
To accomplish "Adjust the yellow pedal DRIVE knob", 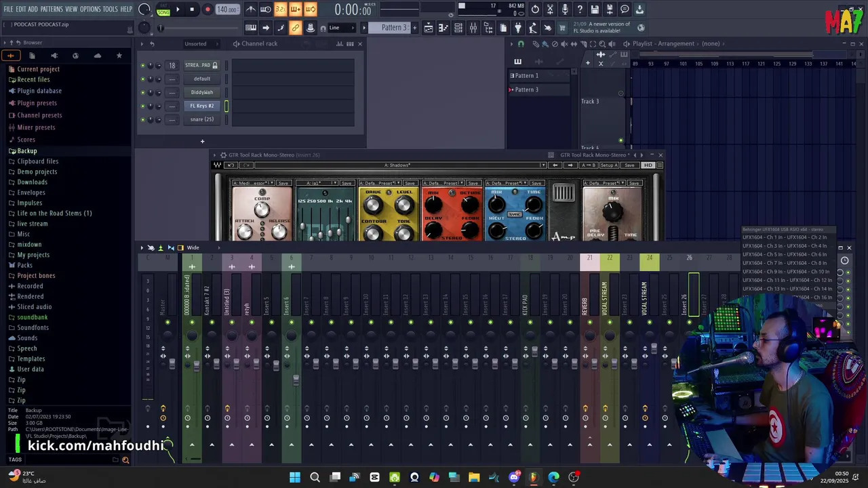I will 373,204.
